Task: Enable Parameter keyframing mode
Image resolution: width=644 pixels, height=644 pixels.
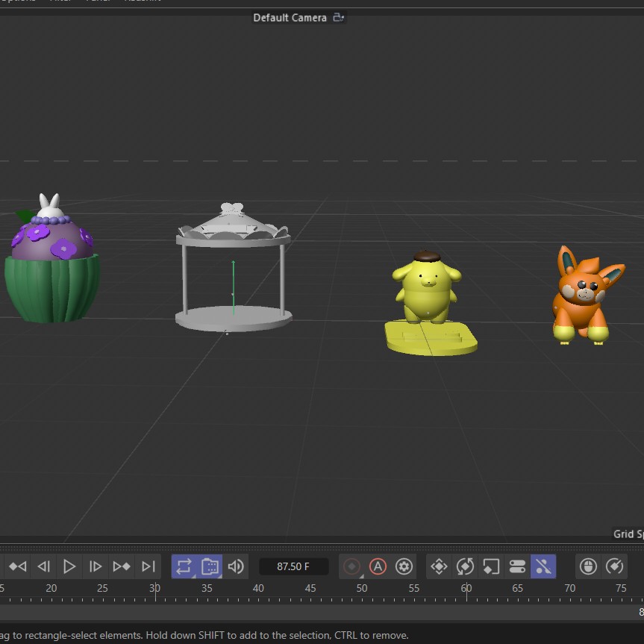Action: tap(517, 566)
